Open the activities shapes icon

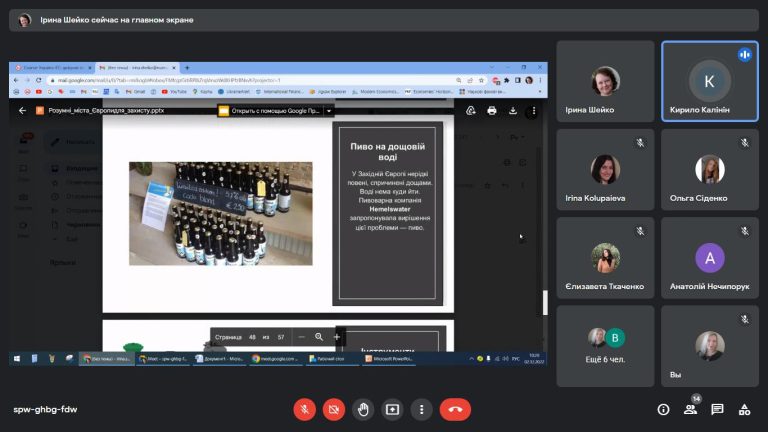pyautogui.click(x=744, y=409)
